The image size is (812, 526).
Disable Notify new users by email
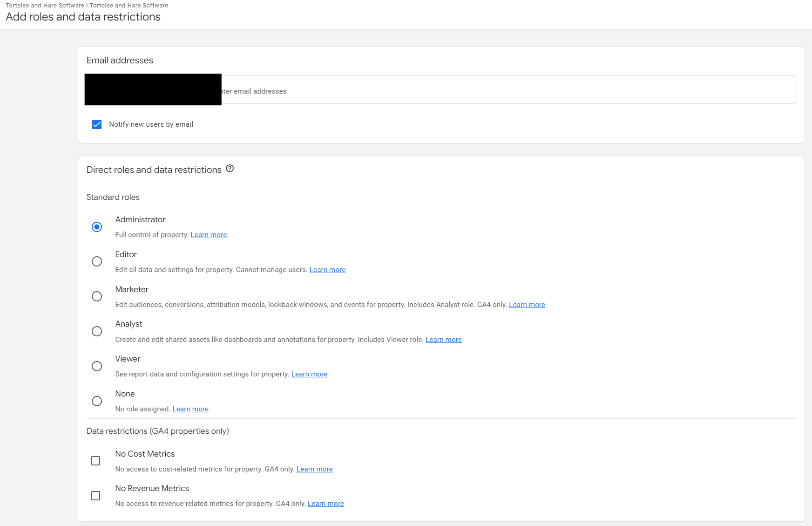point(96,124)
